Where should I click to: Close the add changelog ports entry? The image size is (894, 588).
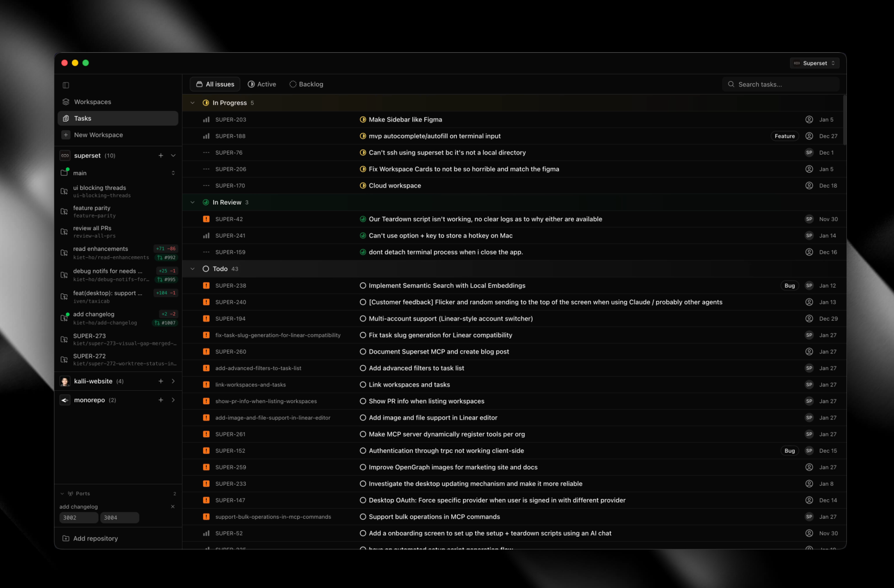pyautogui.click(x=173, y=506)
